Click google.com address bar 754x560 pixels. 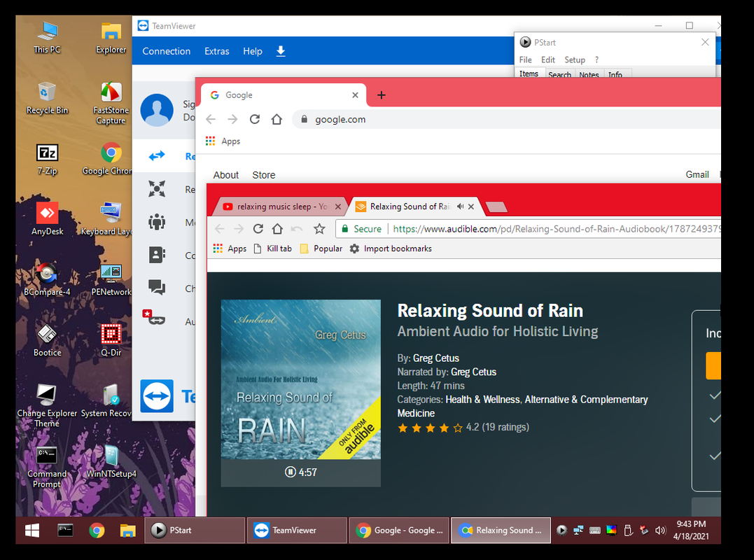click(x=508, y=119)
